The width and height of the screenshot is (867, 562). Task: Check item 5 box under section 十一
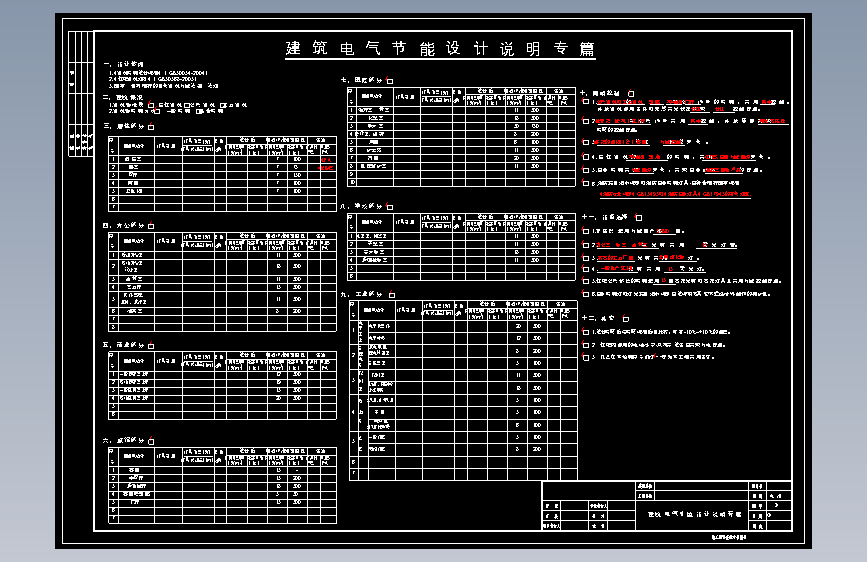click(586, 281)
